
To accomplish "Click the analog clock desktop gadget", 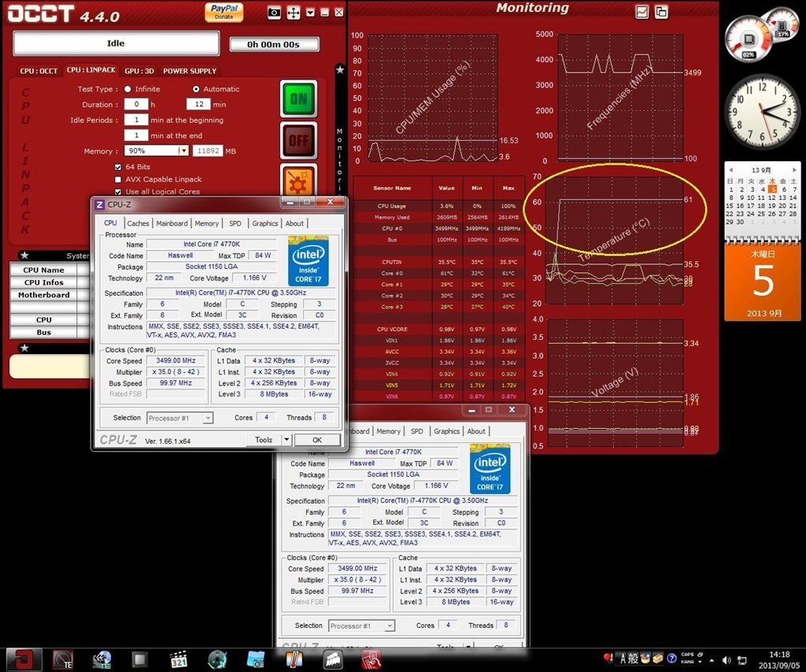I will click(761, 112).
